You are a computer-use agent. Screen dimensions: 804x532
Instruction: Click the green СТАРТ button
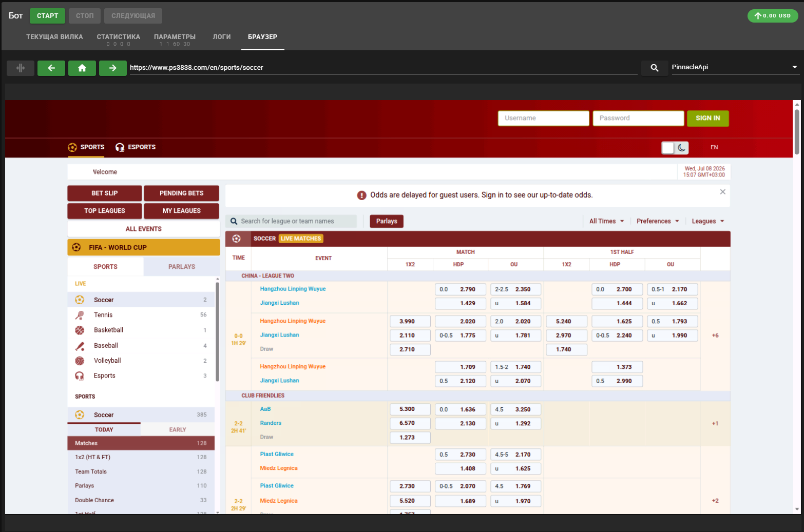tap(48, 16)
